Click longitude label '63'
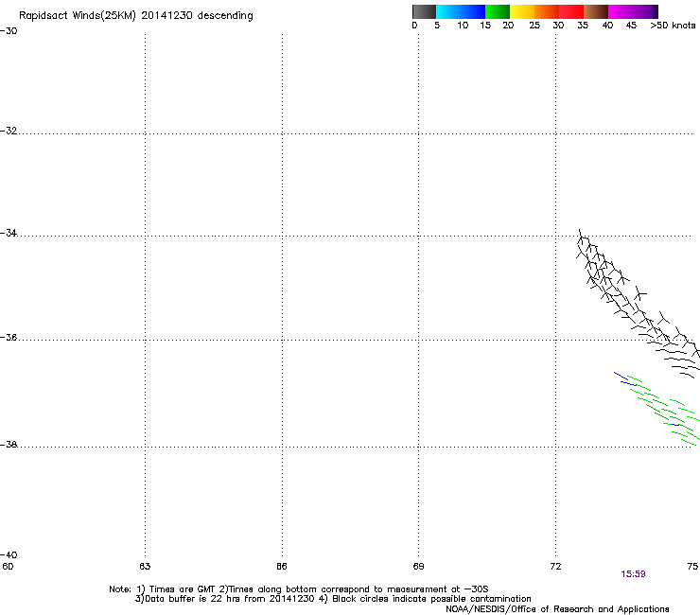Image resolution: width=700 pixels, height=615 pixels. (x=145, y=567)
